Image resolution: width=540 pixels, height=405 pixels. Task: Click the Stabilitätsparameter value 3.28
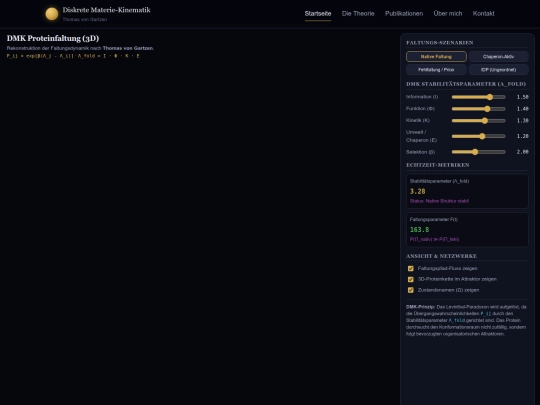[417, 191]
